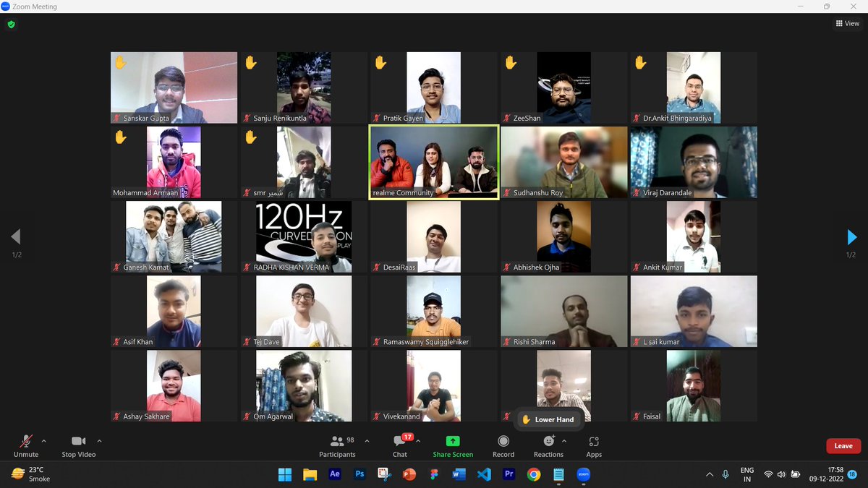The width and height of the screenshot is (868, 488).
Task: Click the name label "Faisal"
Action: (652, 416)
